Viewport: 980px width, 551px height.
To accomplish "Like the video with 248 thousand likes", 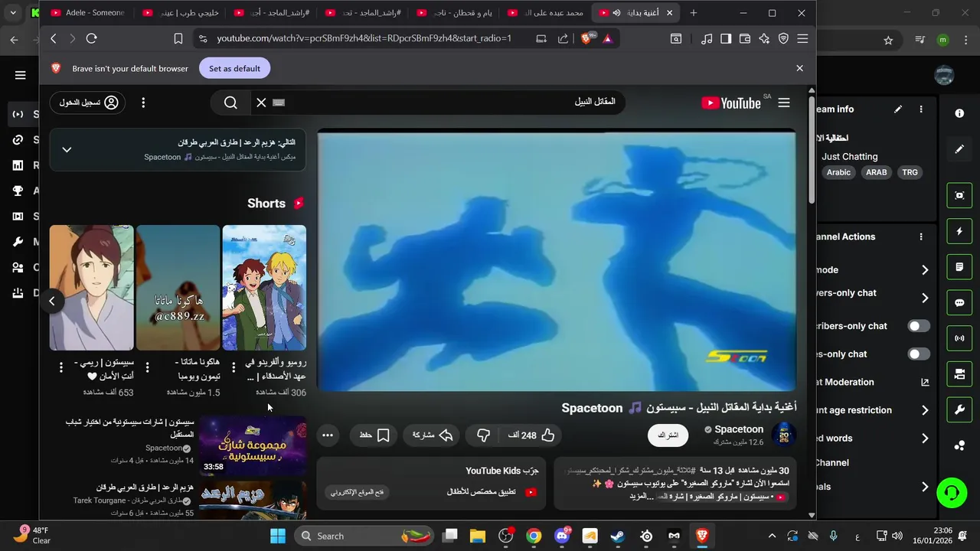I will click(x=531, y=435).
